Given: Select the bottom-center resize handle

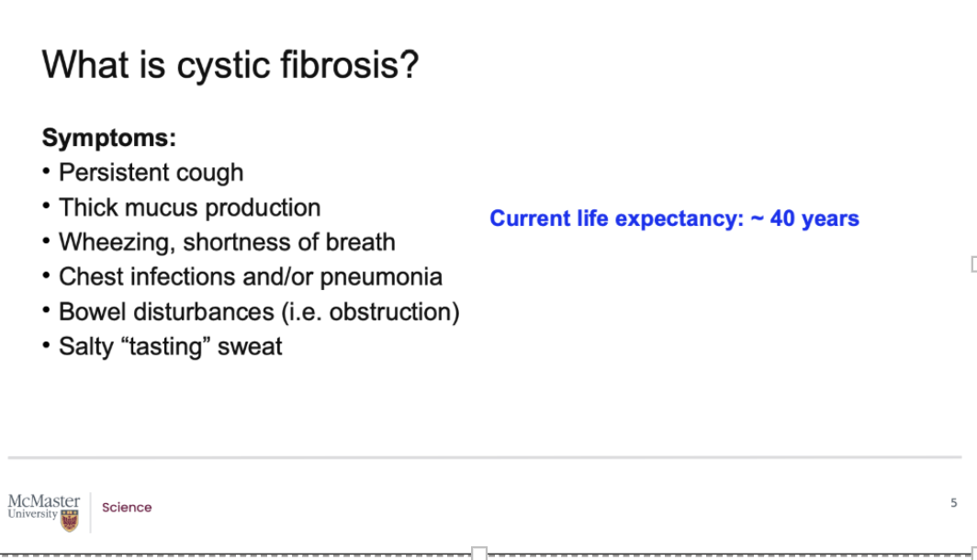Looking at the screenshot, I should (x=478, y=553).
